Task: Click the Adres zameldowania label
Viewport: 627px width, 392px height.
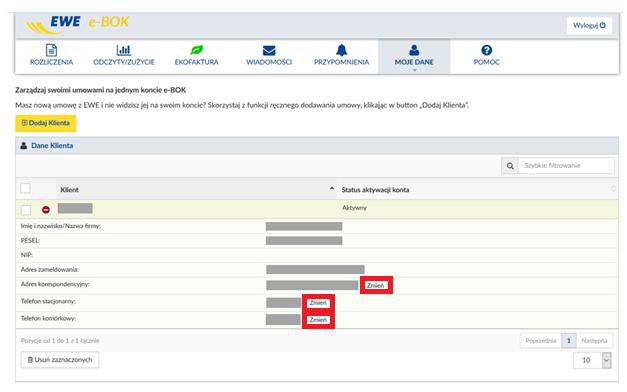Action: point(50,270)
